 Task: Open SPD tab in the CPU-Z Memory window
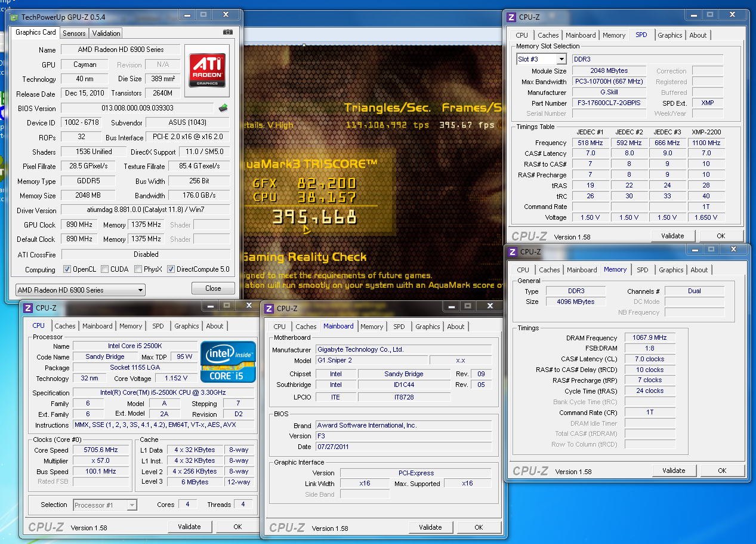click(642, 270)
